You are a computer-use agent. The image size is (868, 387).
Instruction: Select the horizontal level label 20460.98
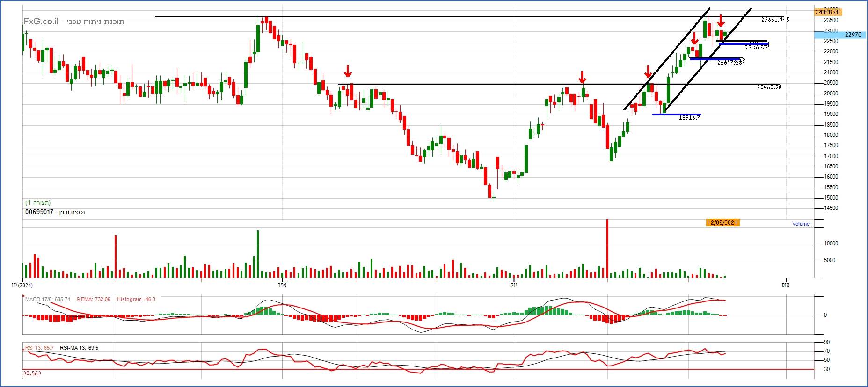[x=769, y=87]
